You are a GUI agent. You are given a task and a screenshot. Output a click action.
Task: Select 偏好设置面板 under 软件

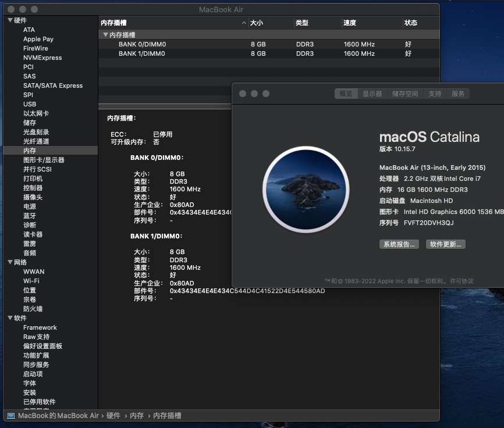coord(42,346)
